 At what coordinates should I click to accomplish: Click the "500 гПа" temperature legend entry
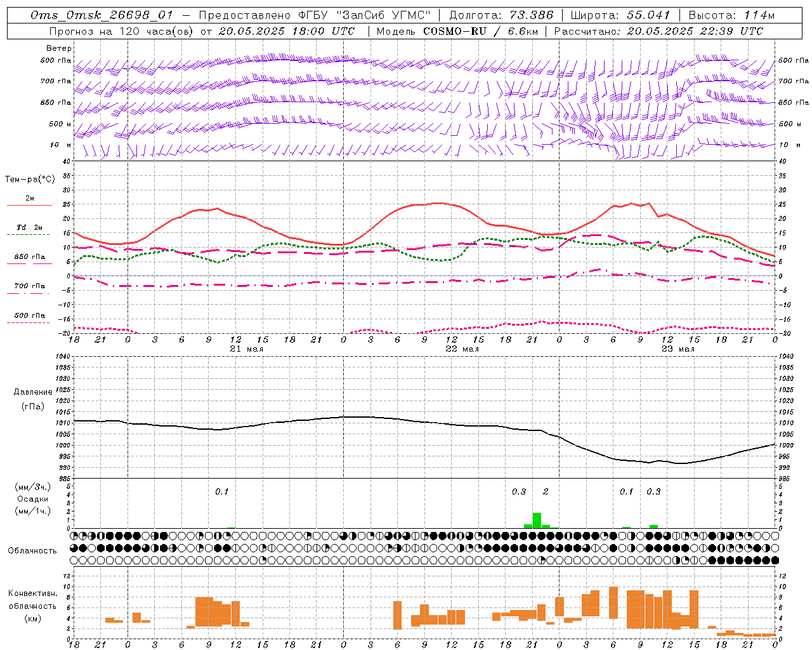tap(29, 315)
